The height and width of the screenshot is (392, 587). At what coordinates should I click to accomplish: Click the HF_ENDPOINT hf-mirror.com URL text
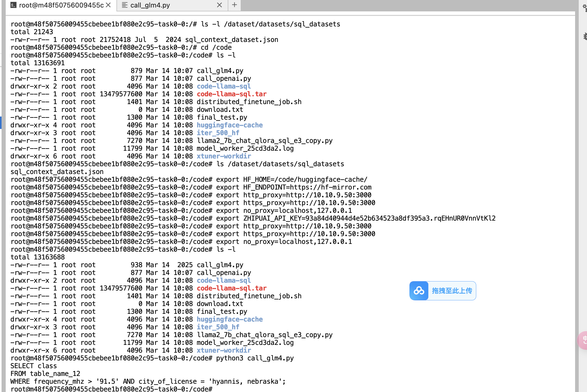(x=331, y=187)
